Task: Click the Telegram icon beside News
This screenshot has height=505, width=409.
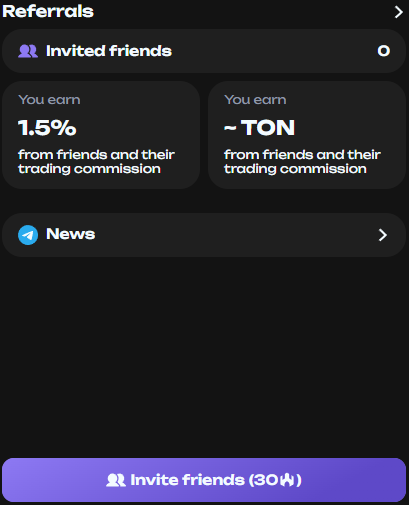Action: click(x=28, y=235)
